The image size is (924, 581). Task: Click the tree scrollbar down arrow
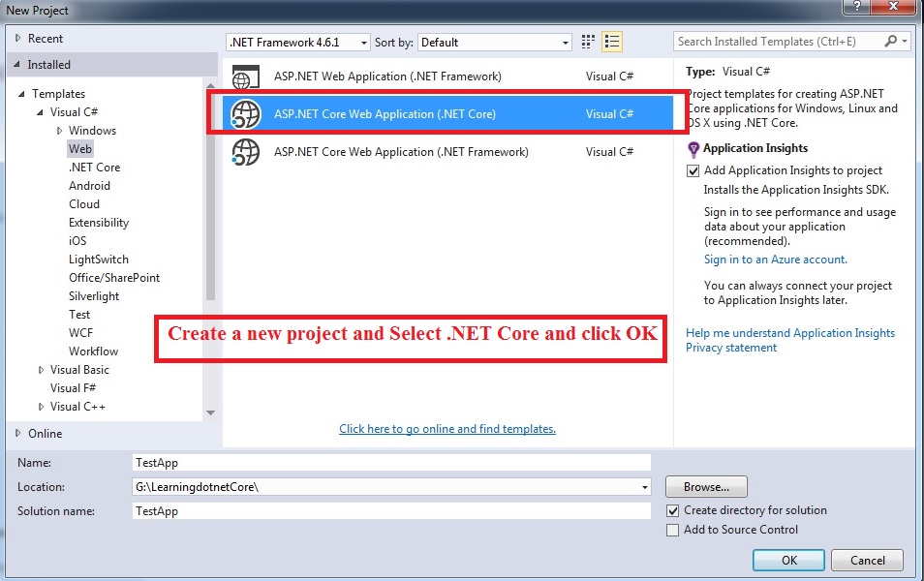coord(210,413)
